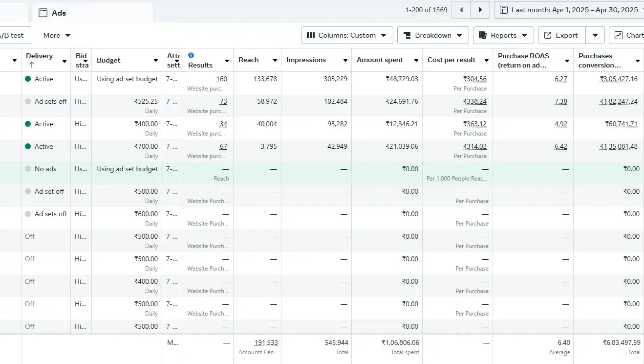Click the calendar grid icon beside Last month
The width and height of the screenshot is (644, 364).
coord(503,10)
